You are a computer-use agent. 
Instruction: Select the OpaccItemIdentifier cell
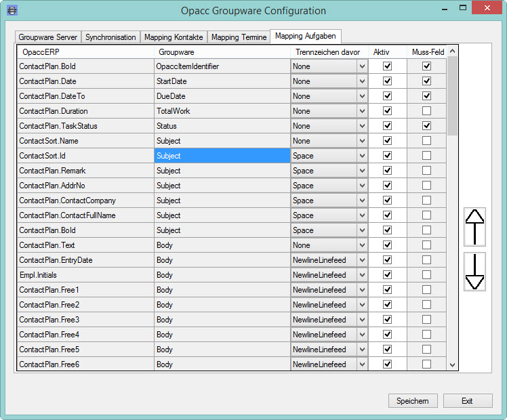click(x=222, y=66)
